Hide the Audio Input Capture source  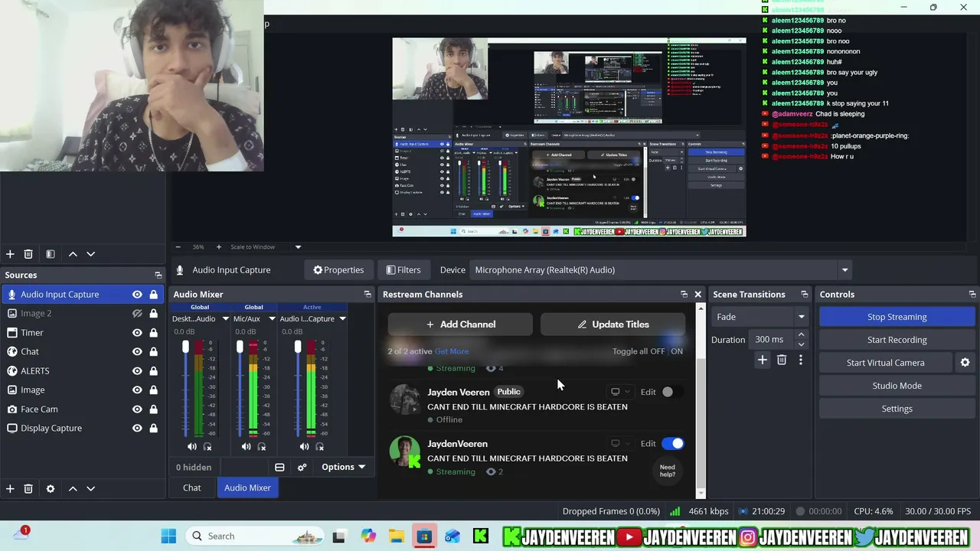tap(137, 295)
